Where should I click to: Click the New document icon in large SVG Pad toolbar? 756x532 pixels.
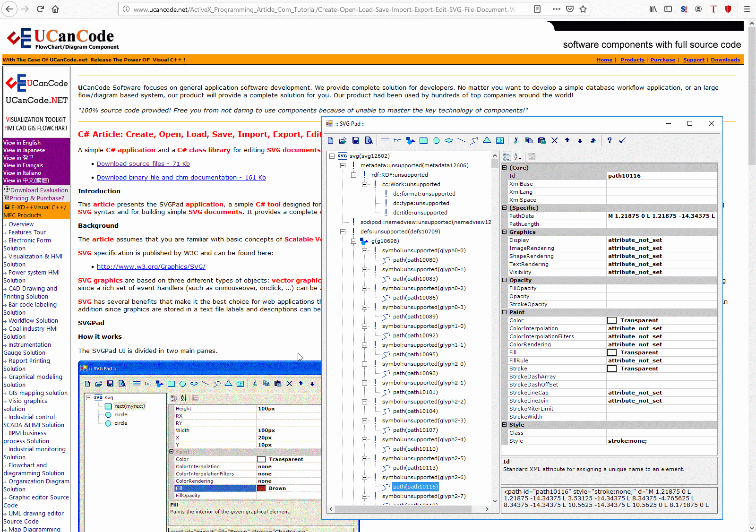click(330, 140)
